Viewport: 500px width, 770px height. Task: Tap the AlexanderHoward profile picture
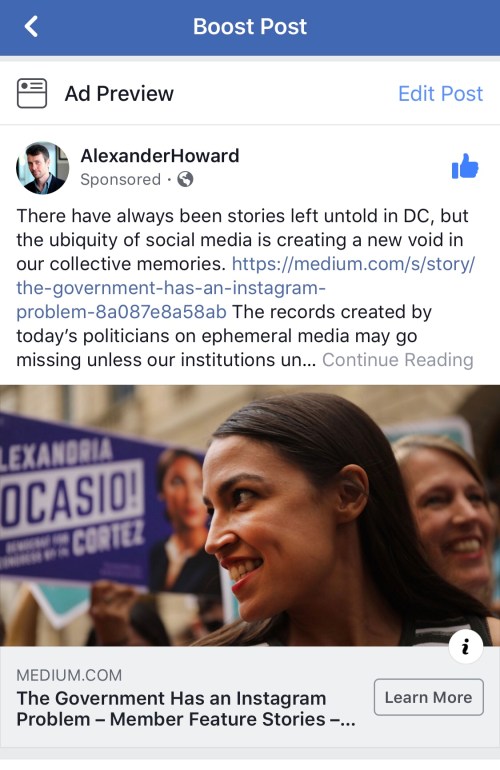point(43,168)
